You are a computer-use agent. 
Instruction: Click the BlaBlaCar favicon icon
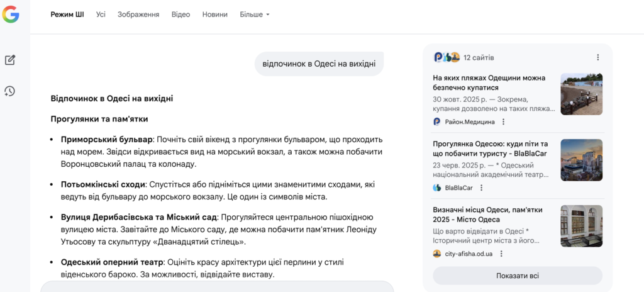[437, 188]
